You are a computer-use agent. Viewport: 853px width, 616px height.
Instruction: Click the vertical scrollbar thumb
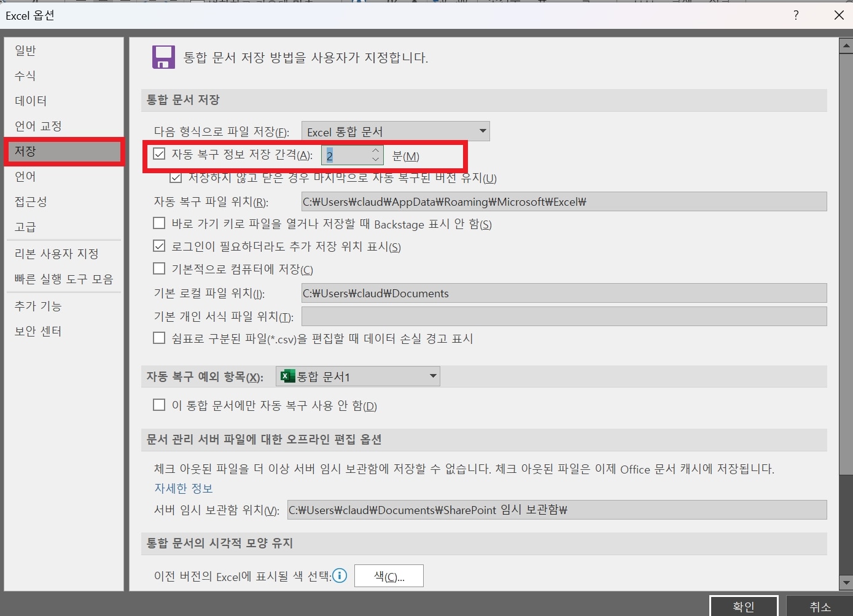click(x=846, y=263)
